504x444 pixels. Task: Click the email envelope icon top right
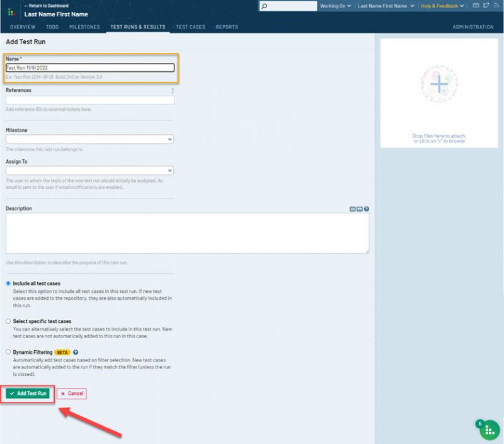(476, 6)
